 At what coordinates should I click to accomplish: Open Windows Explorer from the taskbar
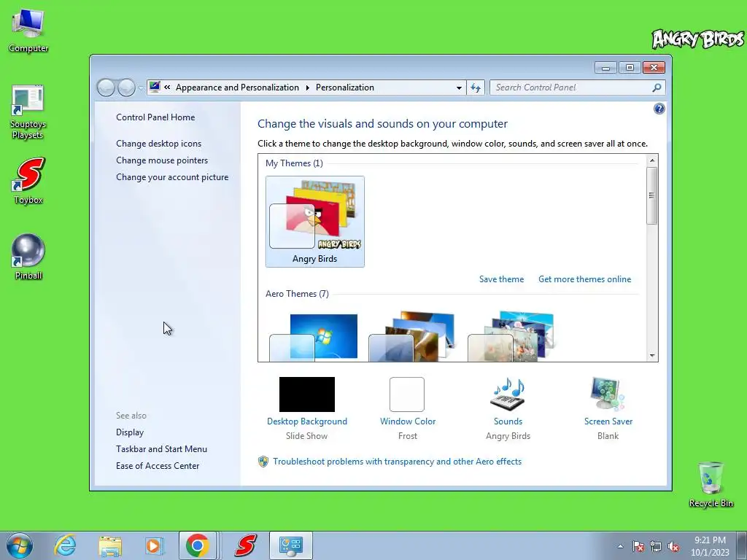tap(109, 545)
